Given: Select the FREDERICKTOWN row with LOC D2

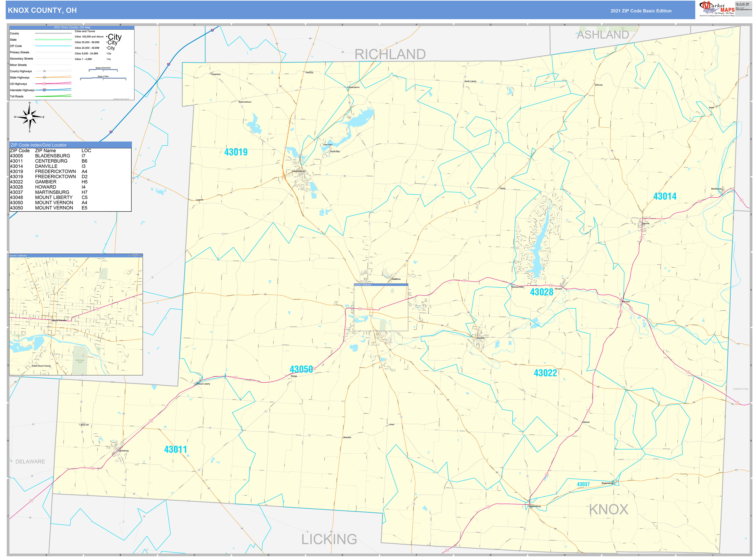Looking at the screenshot, I should (x=70, y=177).
